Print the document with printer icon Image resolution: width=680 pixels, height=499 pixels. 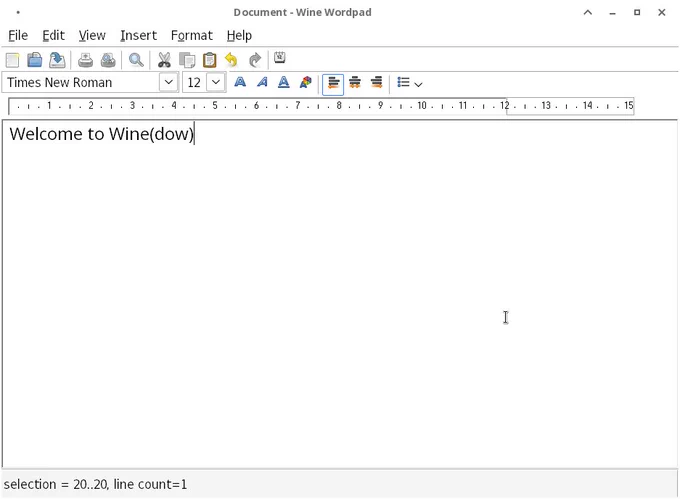click(85, 60)
